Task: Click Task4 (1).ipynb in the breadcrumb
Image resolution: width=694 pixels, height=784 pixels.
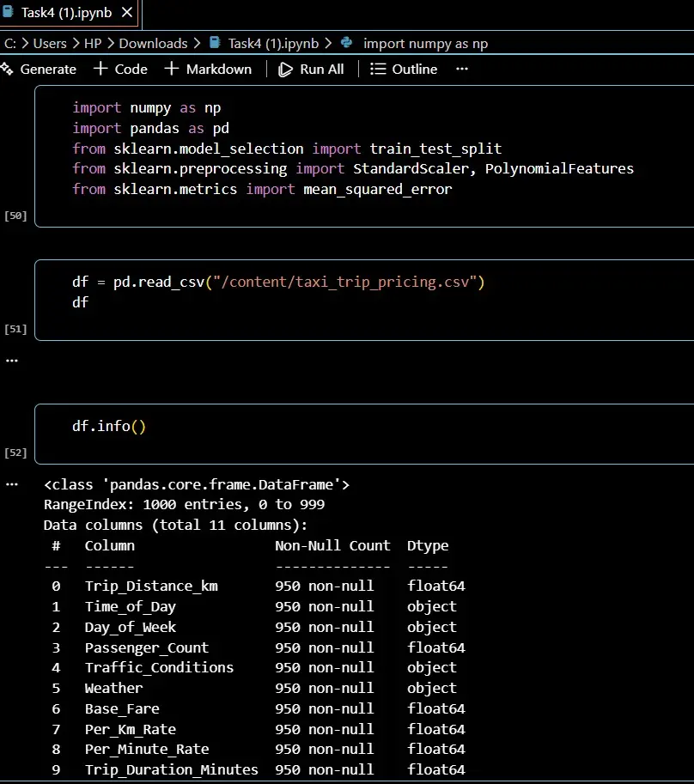Action: 273,44
